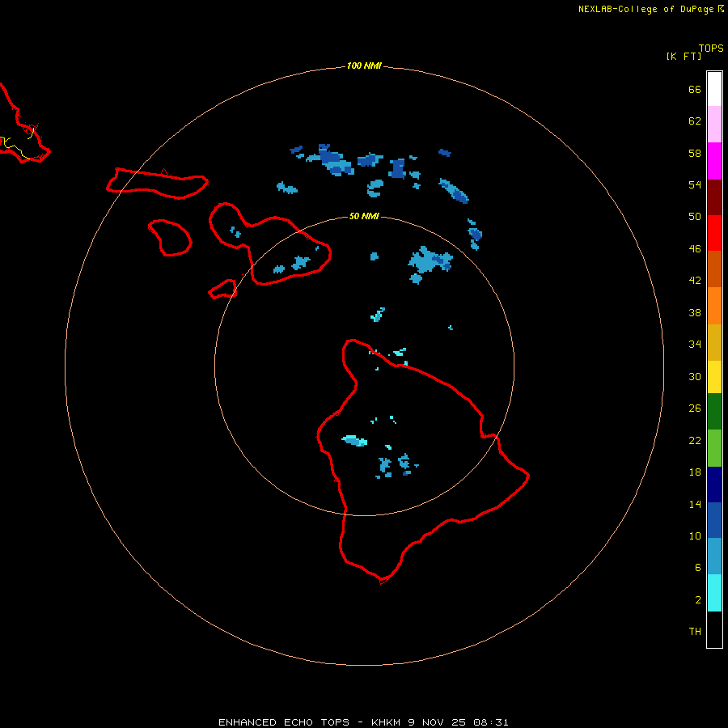Click the 38 legend value
Image resolution: width=728 pixels, height=728 pixels.
(695, 313)
